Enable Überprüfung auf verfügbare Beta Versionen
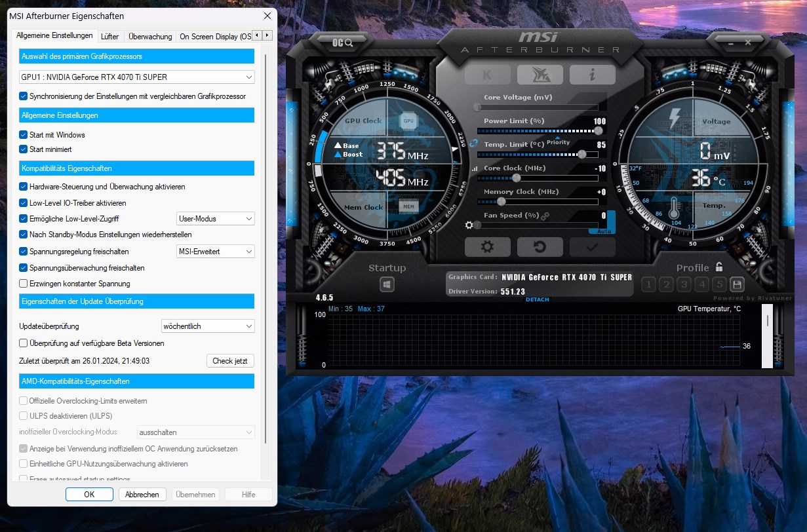The width and height of the screenshot is (807, 532). 24,343
